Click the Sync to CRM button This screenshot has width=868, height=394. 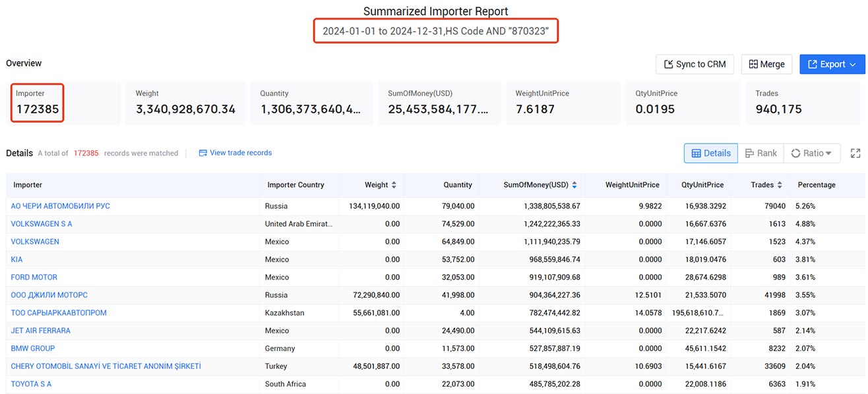click(695, 64)
